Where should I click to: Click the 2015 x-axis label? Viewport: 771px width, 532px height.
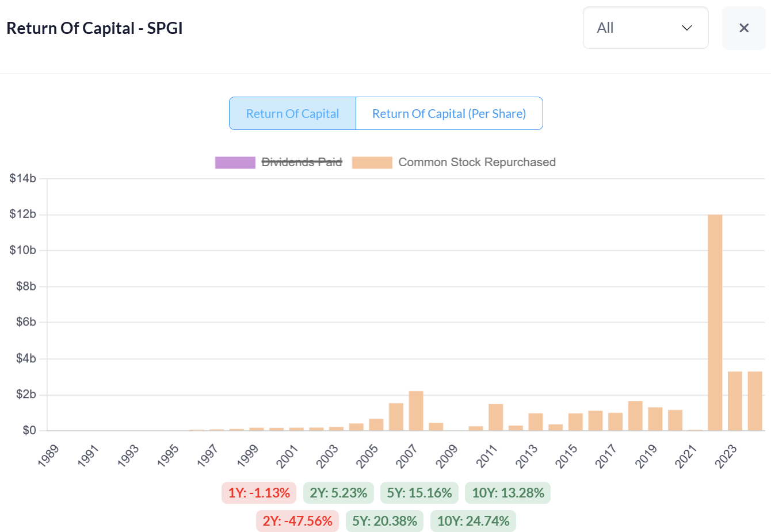566,456
